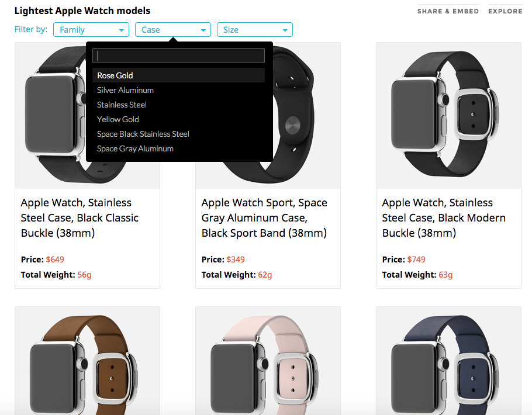Image resolution: width=532 pixels, height=415 pixels.
Task: Collapse the Case filter dropdown
Action: [172, 30]
